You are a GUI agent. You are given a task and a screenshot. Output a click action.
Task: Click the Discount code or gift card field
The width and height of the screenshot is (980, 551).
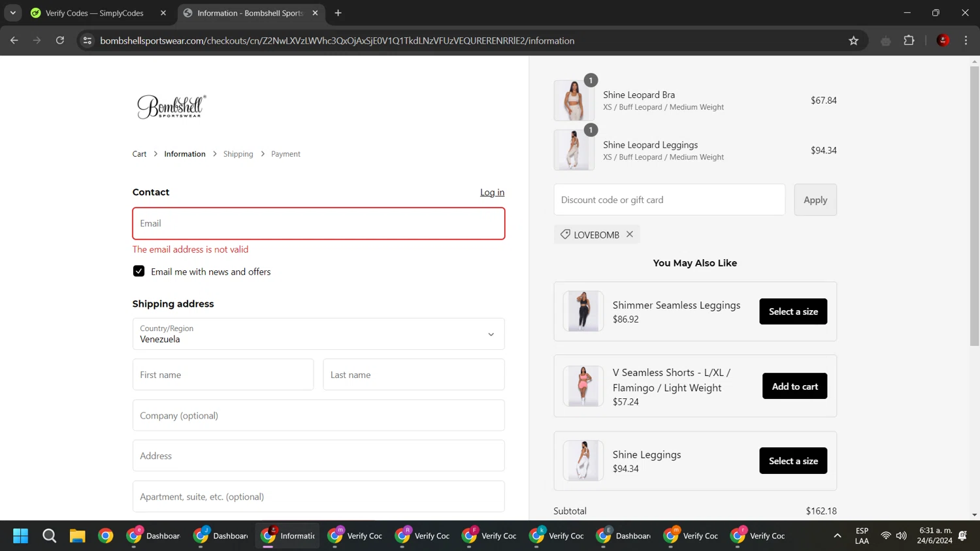[x=670, y=200]
